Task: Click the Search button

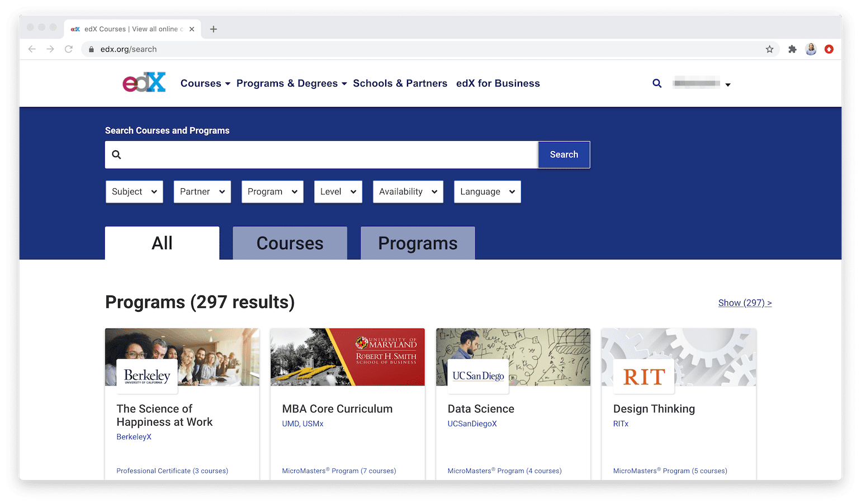Action: 564,154
